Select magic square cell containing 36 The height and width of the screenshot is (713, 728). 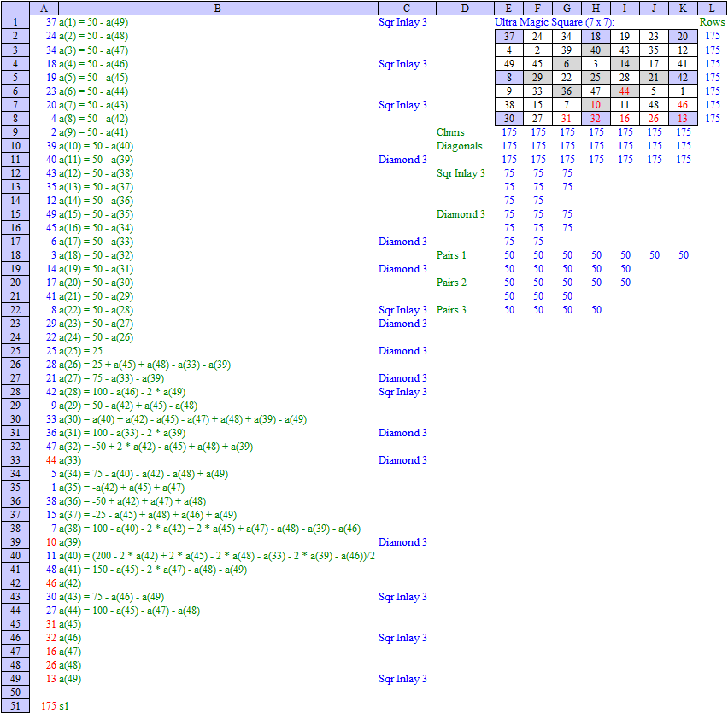click(x=567, y=91)
